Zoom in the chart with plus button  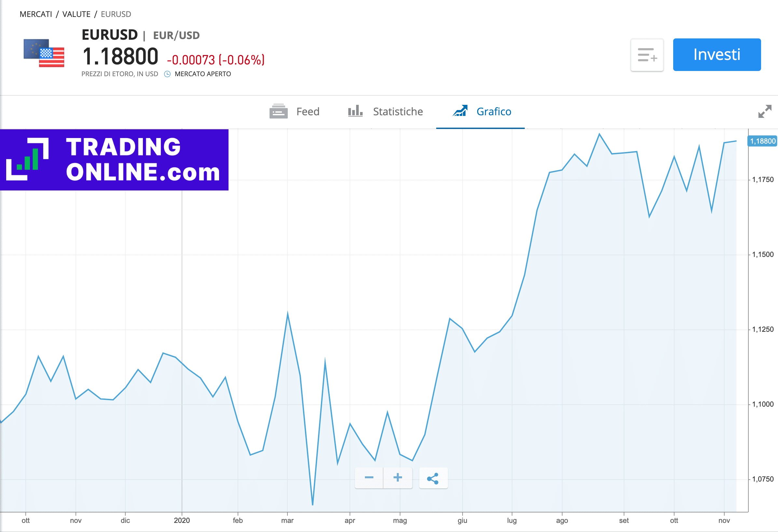398,478
